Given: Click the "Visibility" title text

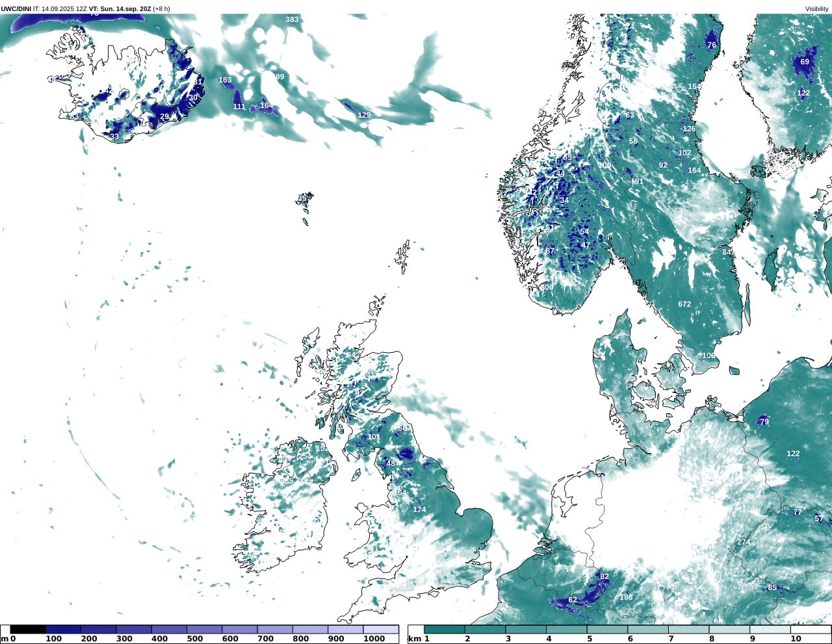Looking at the screenshot, I should tap(816, 9).
